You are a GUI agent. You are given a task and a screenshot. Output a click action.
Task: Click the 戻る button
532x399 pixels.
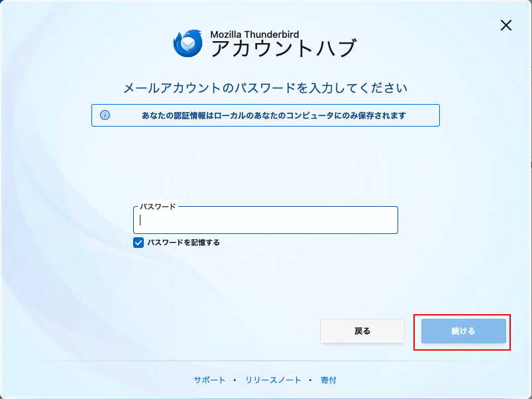[362, 331]
